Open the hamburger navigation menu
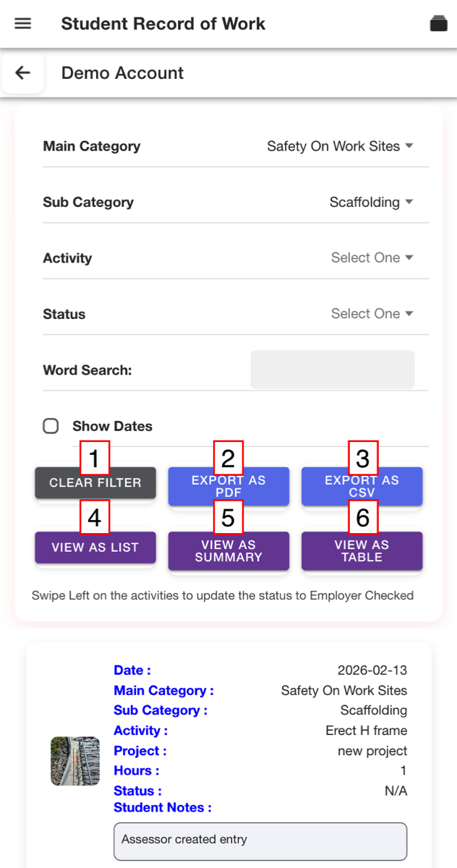The image size is (457, 868). (23, 23)
